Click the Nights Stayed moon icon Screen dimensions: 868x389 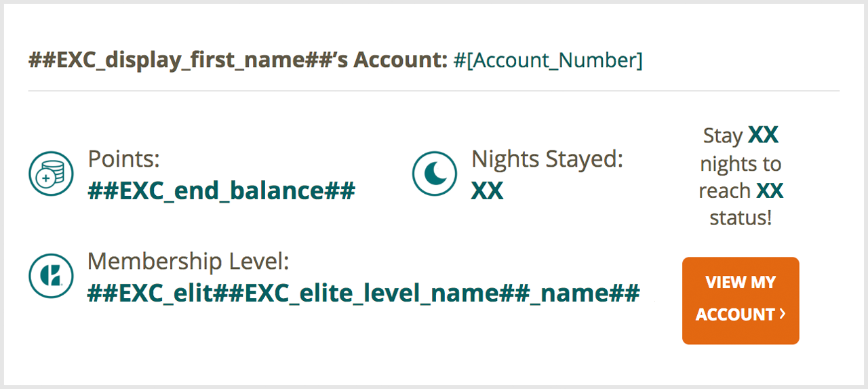click(x=435, y=174)
